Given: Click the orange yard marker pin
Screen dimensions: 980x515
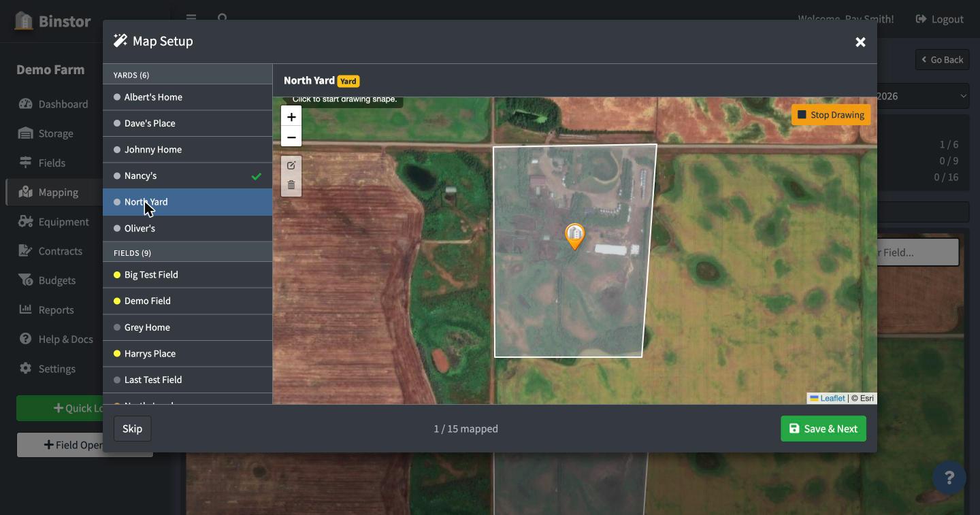Looking at the screenshot, I should [575, 237].
